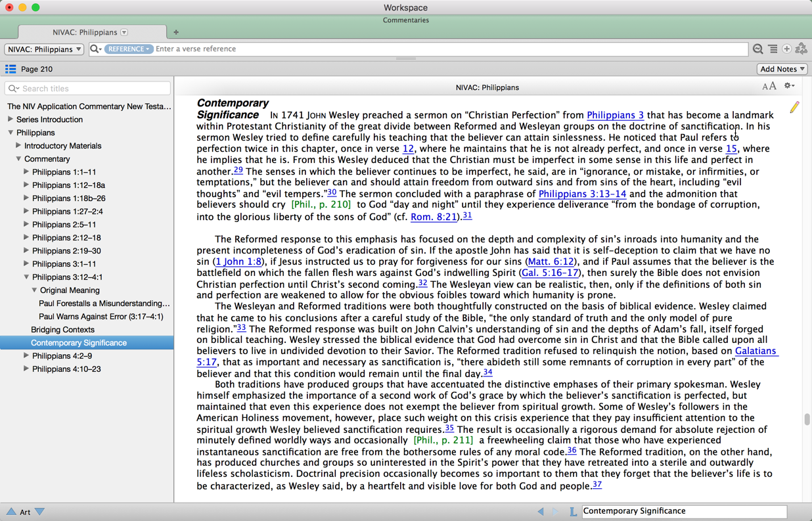Click the vertical scrollbar thumb
Screen dimensions: 812x521
[x=807, y=420]
